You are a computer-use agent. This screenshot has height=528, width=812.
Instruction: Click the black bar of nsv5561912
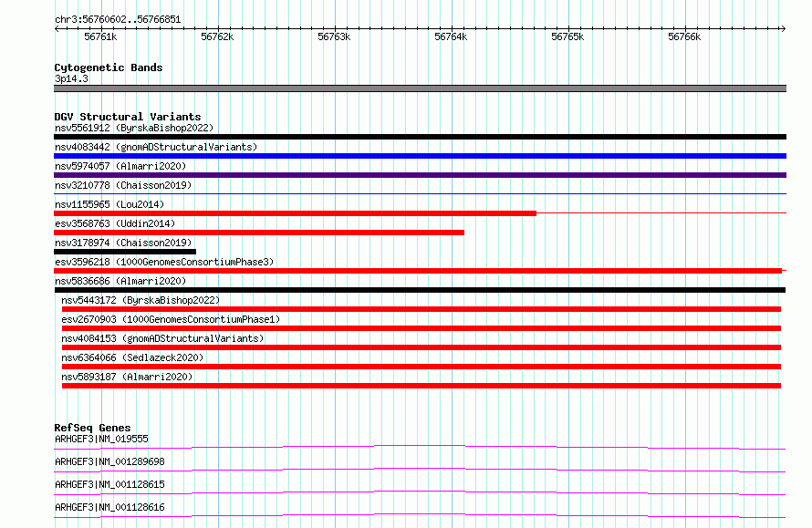420,137
